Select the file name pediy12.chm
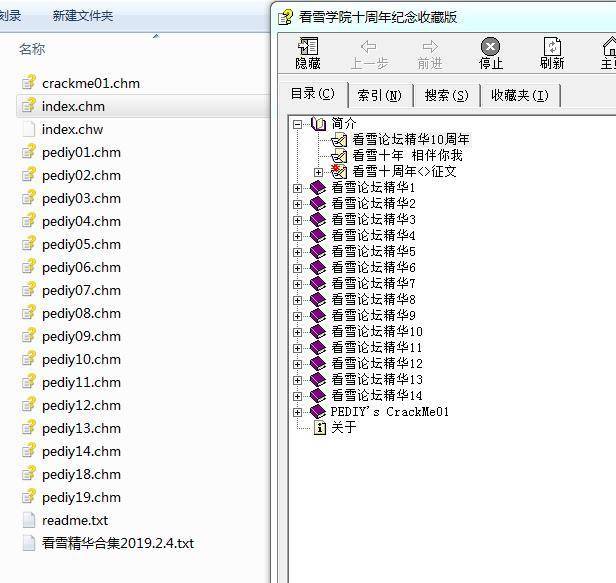616x583 pixels. point(81,405)
